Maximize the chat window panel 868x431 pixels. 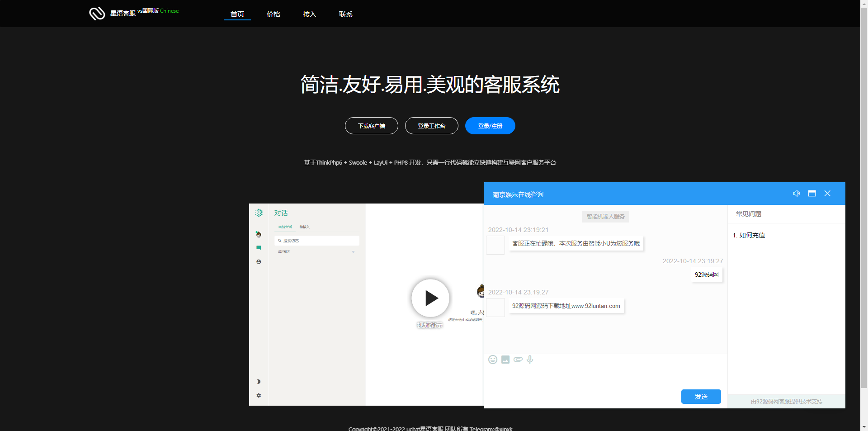pos(812,194)
